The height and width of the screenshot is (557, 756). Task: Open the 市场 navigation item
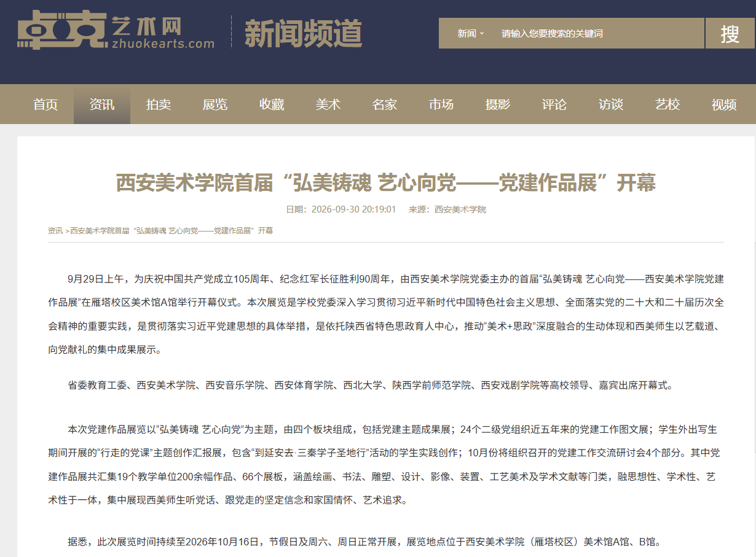(x=441, y=104)
